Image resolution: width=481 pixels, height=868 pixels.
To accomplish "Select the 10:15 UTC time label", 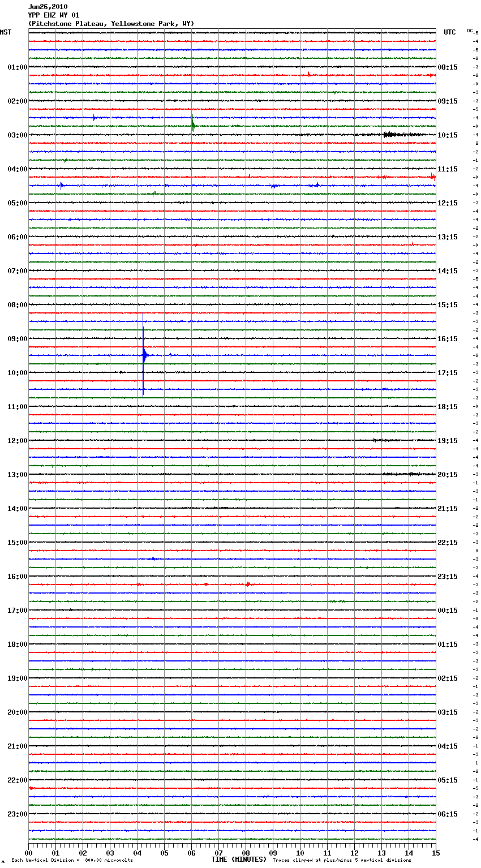I will [448, 135].
